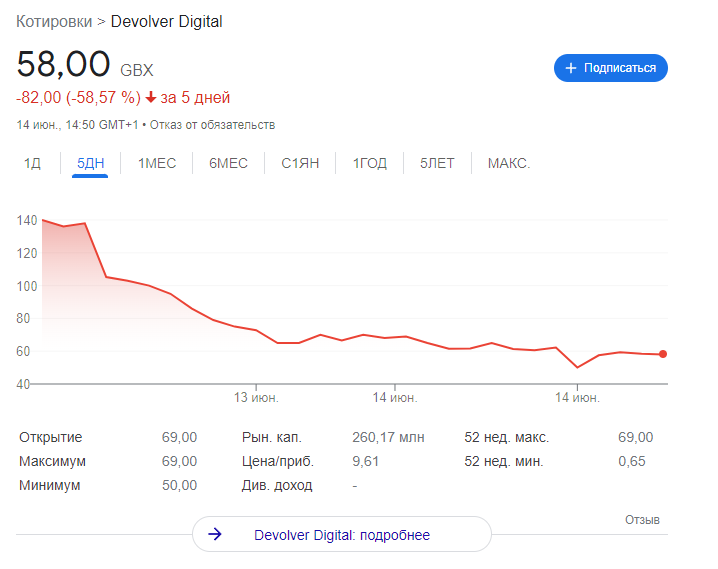
Task: Select the С1ЯН year-to-date tab
Action: 300,163
